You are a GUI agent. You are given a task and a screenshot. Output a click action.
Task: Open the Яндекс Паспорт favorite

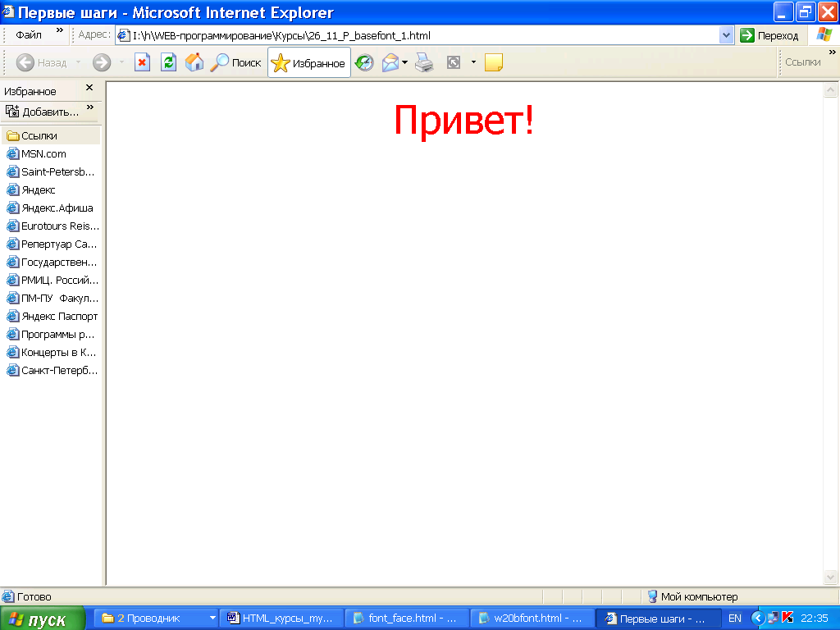(52, 317)
